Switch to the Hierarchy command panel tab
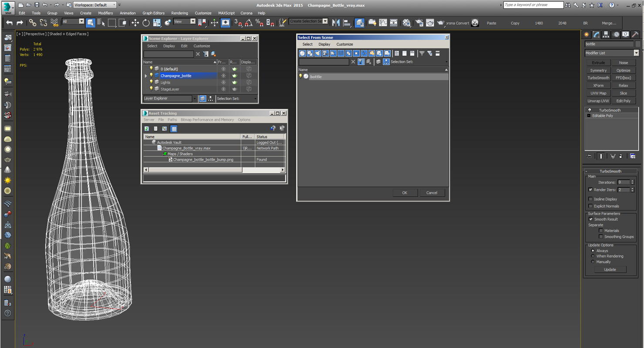The height and width of the screenshot is (348, 644). 606,34
